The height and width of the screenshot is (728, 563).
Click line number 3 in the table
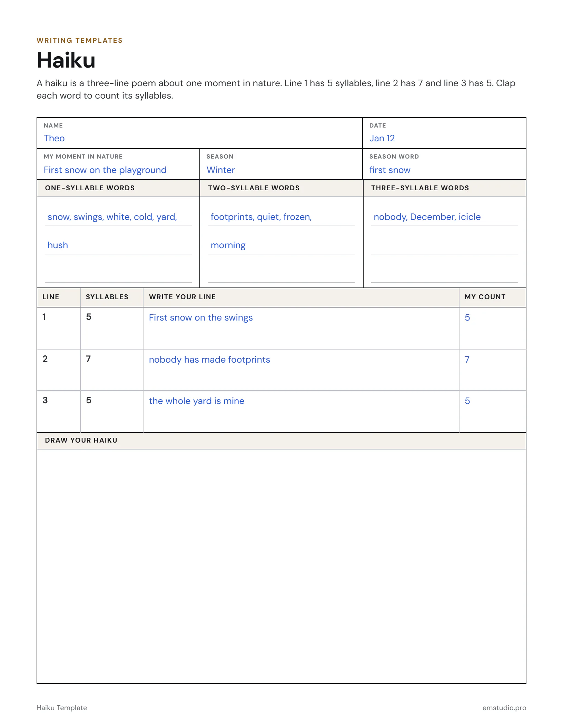coord(45,400)
